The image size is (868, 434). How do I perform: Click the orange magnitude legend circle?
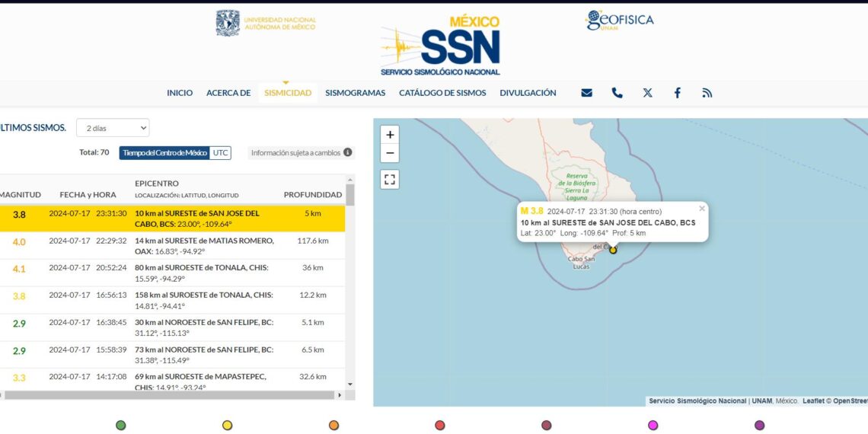tap(333, 425)
